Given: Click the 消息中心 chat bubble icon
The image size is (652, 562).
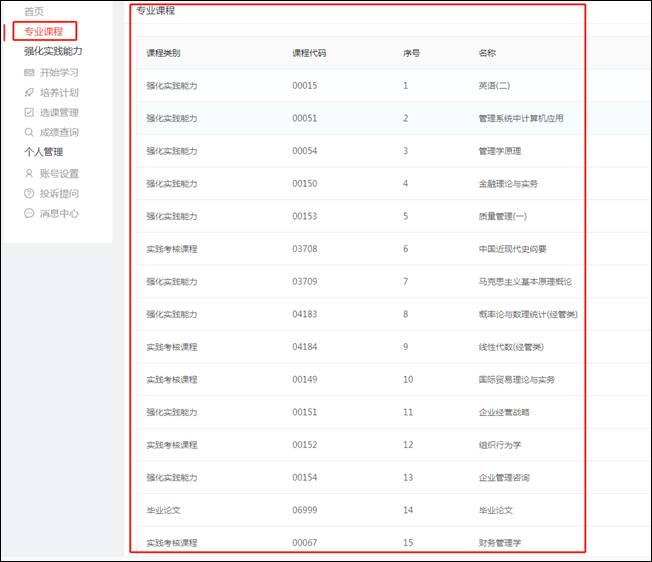Looking at the screenshot, I should coord(29,214).
